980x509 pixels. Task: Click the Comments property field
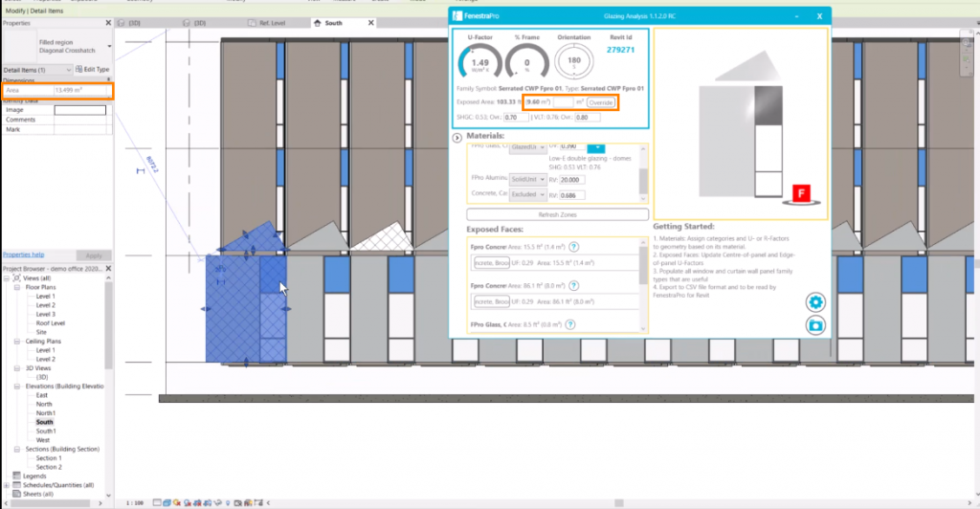80,120
